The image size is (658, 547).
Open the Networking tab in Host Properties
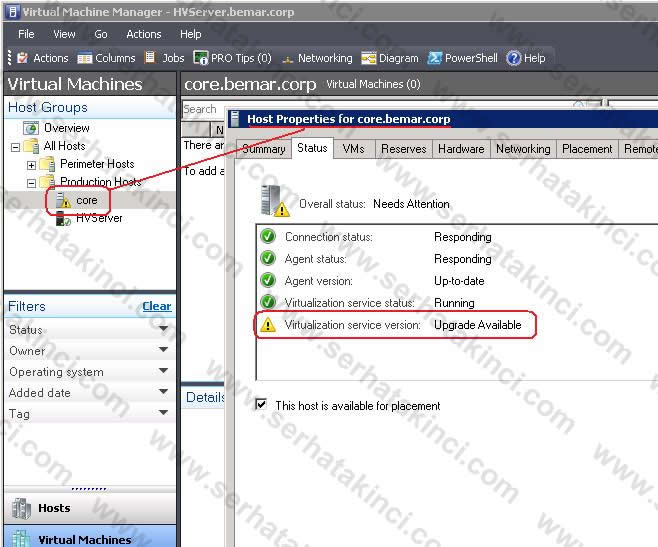523,149
